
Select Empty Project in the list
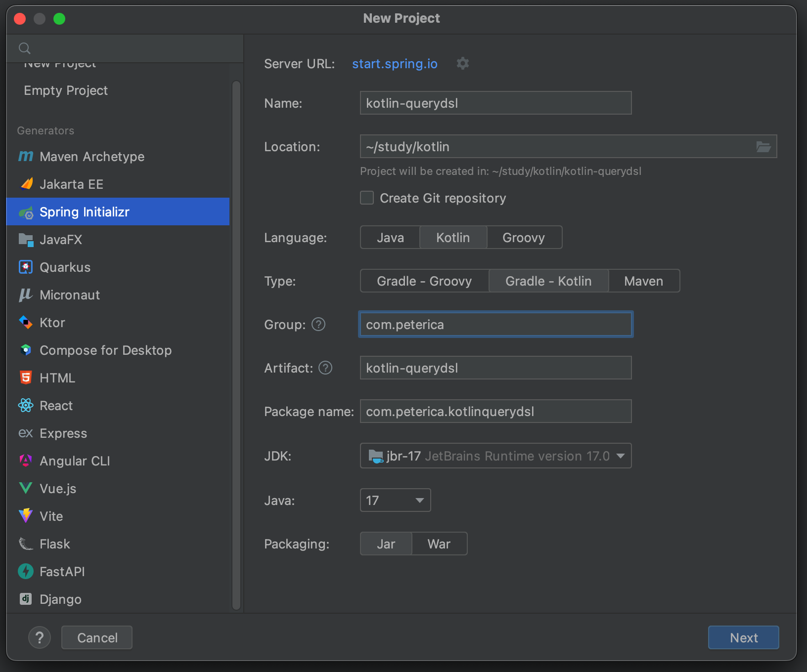(x=118, y=90)
